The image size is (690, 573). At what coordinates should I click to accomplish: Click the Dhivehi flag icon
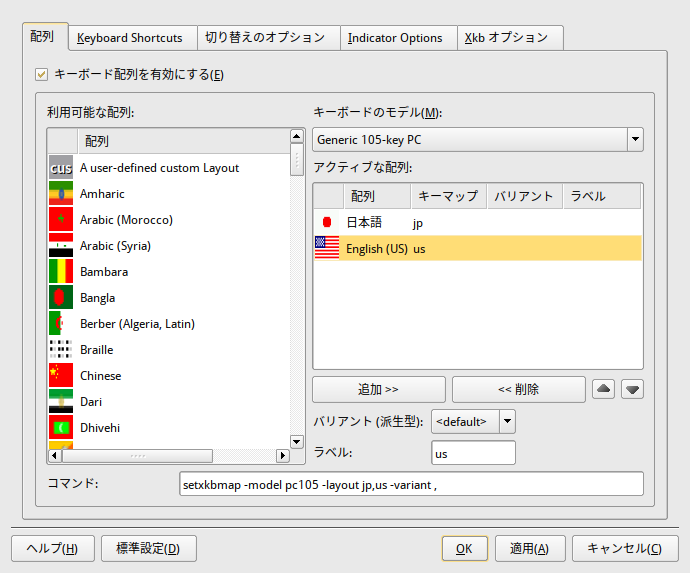click(61, 427)
